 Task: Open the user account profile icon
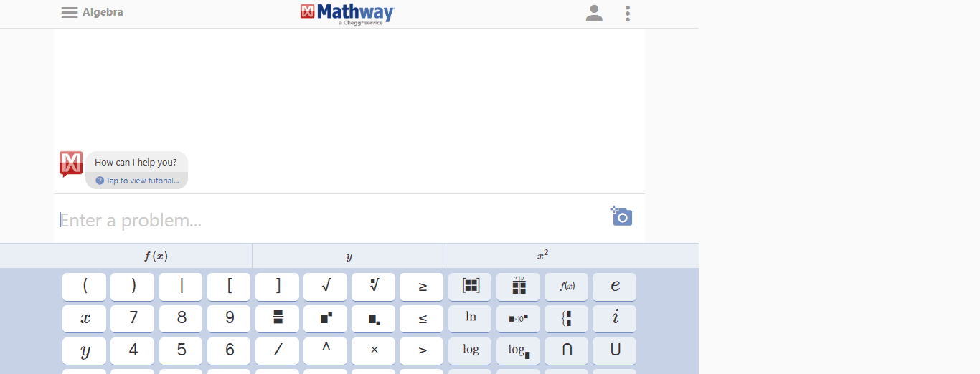pyautogui.click(x=594, y=13)
